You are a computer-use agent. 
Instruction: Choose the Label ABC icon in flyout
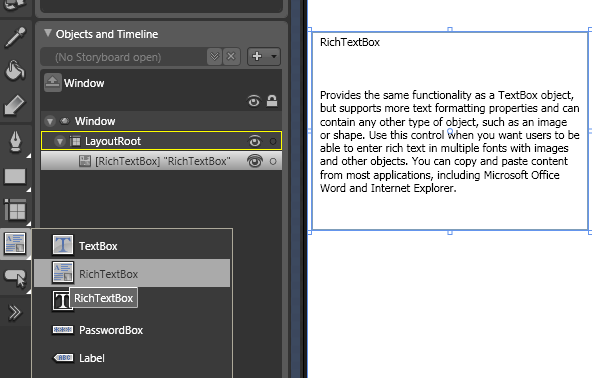63,357
